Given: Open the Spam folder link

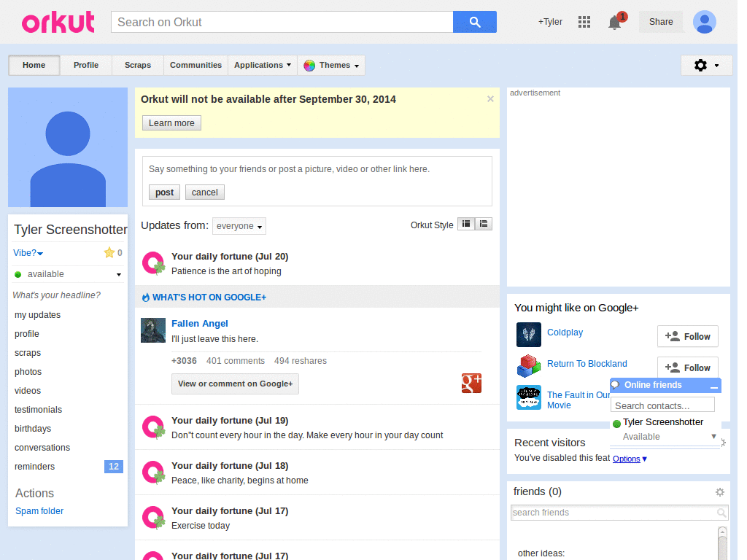Looking at the screenshot, I should point(39,511).
